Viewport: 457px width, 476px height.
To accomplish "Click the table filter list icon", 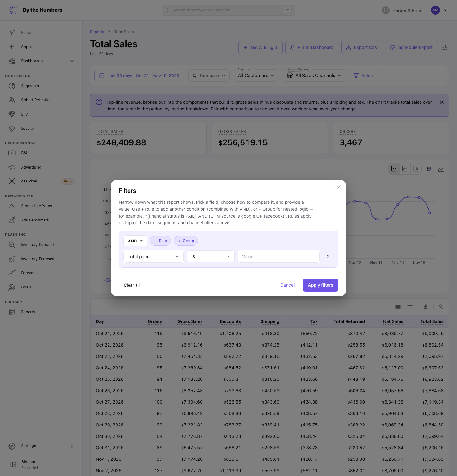I will click(x=410, y=307).
